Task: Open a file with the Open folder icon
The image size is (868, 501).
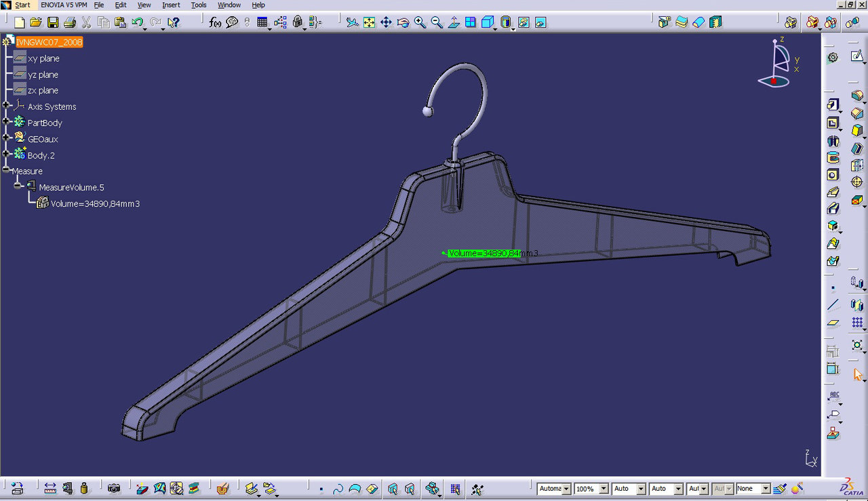Action: pyautogui.click(x=37, y=22)
